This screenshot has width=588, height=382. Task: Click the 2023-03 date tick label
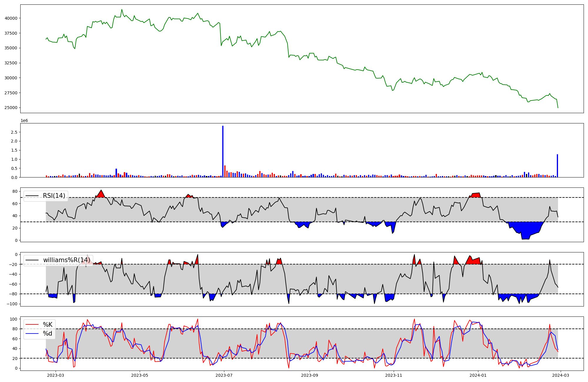(56, 375)
